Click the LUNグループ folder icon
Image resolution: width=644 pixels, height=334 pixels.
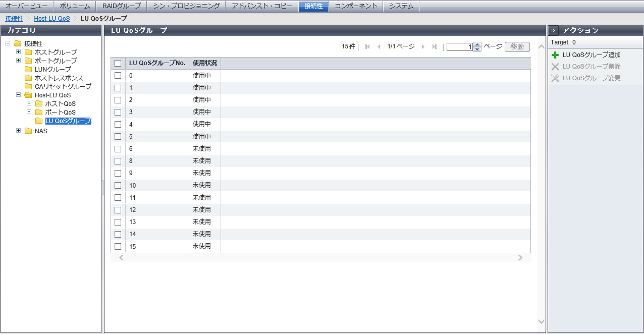point(28,69)
